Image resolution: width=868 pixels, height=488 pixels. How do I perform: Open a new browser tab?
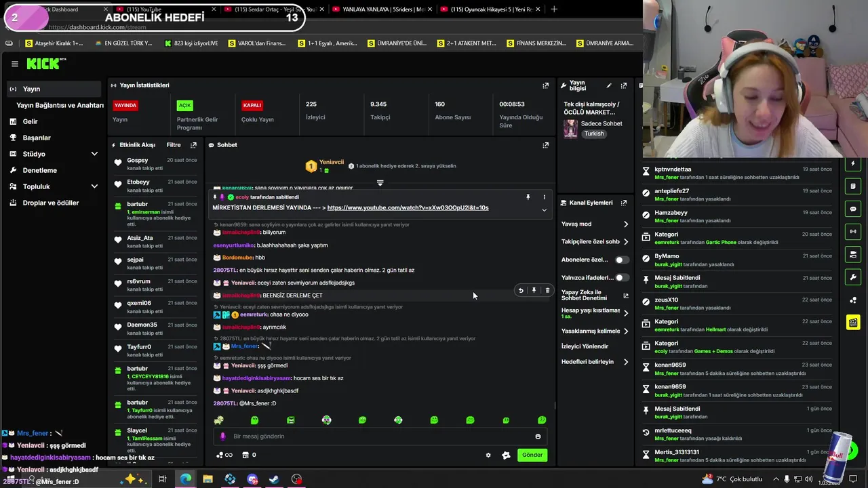click(x=554, y=9)
